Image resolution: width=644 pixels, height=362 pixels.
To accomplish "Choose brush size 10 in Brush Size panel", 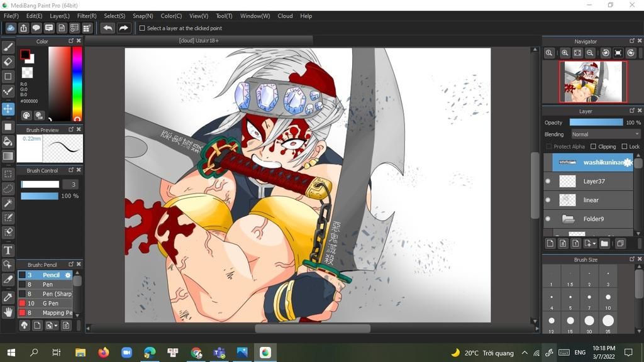I will point(608,300).
